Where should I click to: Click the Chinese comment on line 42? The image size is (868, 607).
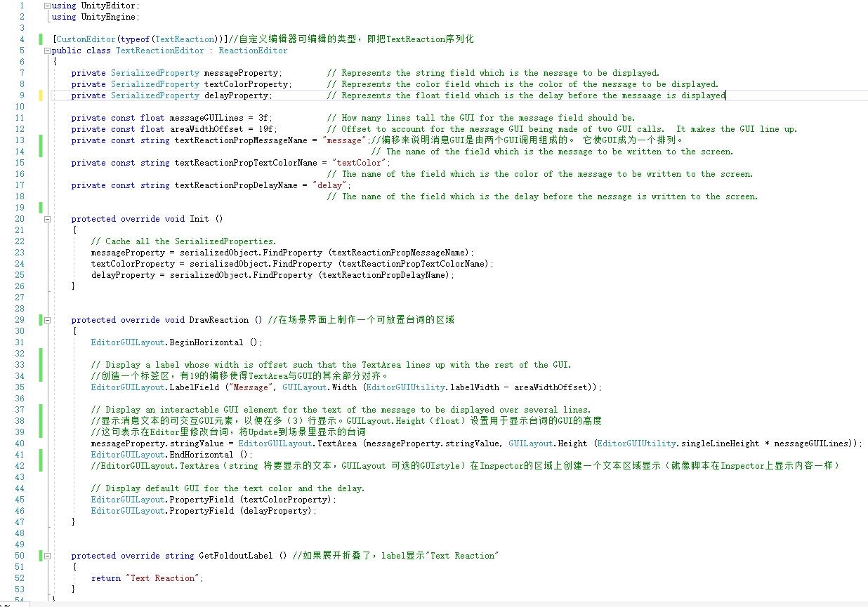466,466
